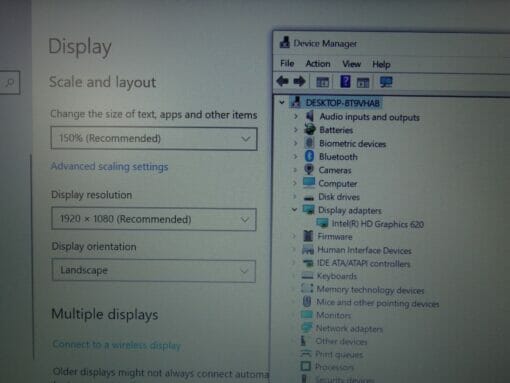Expand the Cameras node
510x383 pixels.
point(295,170)
